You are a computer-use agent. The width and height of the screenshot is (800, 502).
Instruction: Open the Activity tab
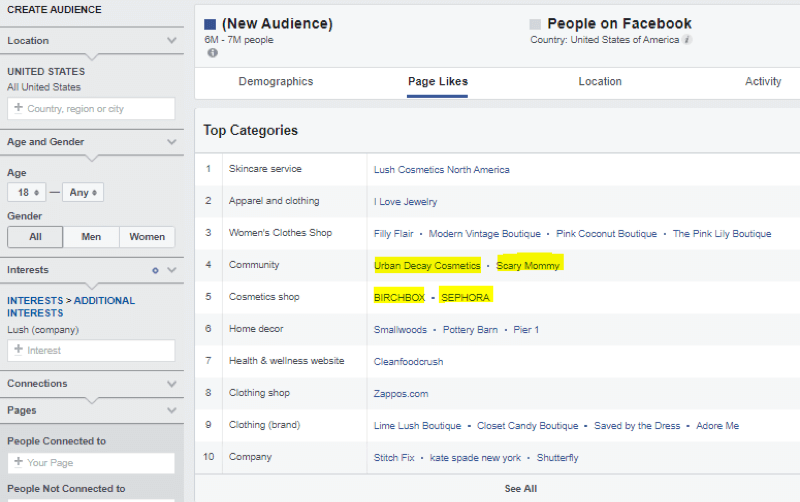tap(763, 82)
